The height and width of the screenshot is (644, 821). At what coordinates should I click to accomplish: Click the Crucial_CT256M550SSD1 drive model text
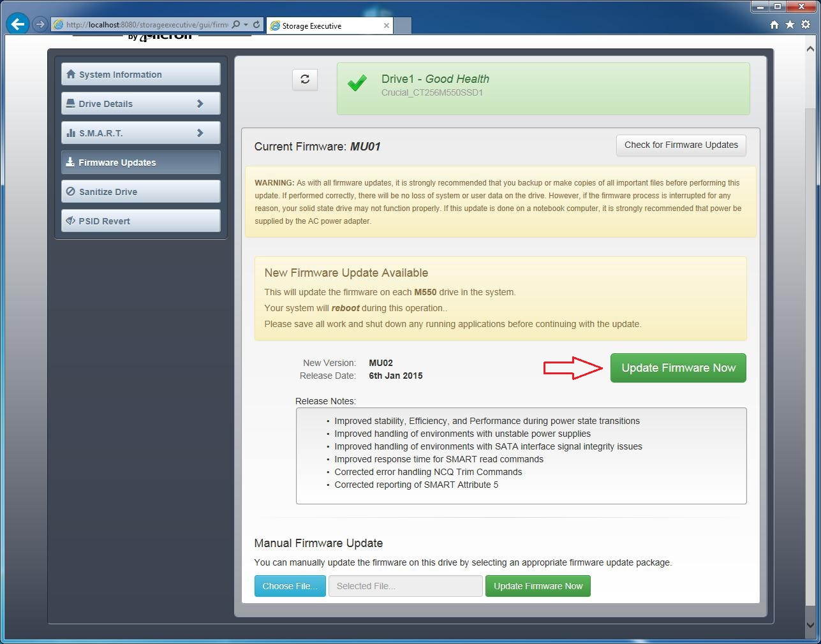pos(432,92)
